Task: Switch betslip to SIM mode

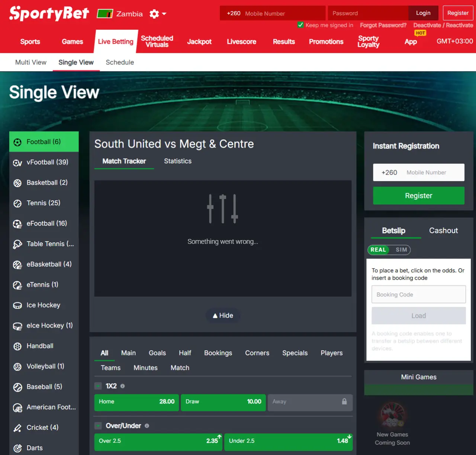Action: click(401, 250)
